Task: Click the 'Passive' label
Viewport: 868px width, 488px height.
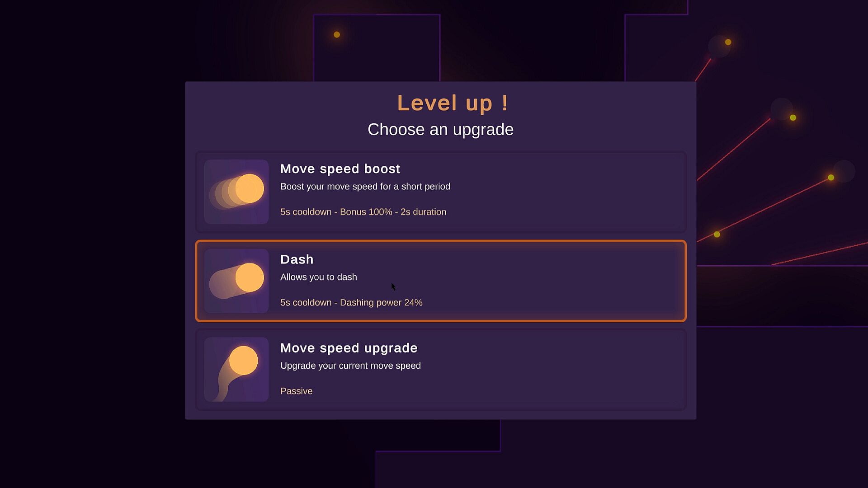Action: click(296, 391)
